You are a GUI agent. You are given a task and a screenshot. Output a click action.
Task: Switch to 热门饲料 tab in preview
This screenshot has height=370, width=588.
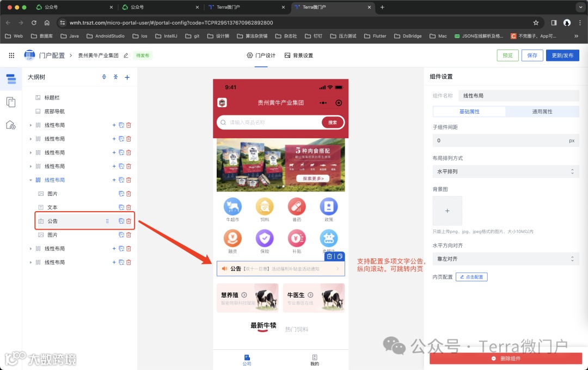click(297, 329)
